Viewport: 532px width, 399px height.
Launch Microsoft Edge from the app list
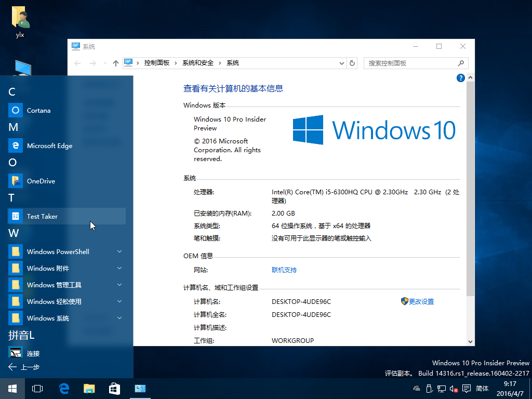click(49, 146)
